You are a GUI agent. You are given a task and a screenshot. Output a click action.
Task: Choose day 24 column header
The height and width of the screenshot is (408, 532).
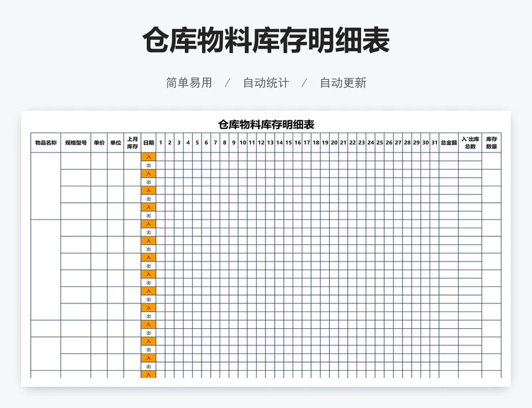coord(371,142)
